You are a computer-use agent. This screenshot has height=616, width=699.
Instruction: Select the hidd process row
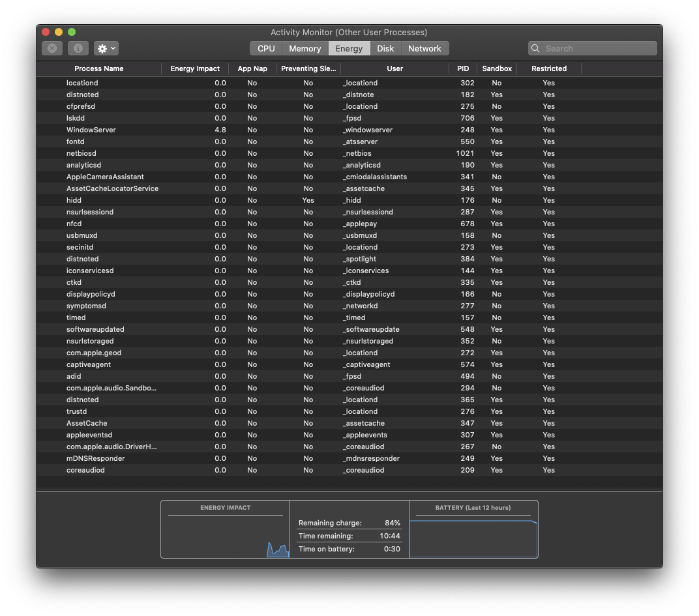349,200
